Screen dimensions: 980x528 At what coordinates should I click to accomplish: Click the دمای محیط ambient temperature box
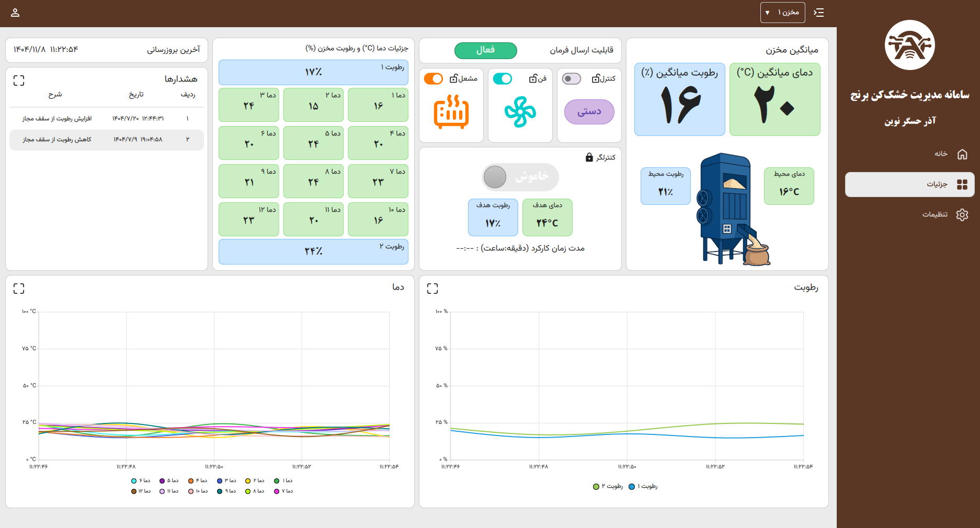(789, 186)
